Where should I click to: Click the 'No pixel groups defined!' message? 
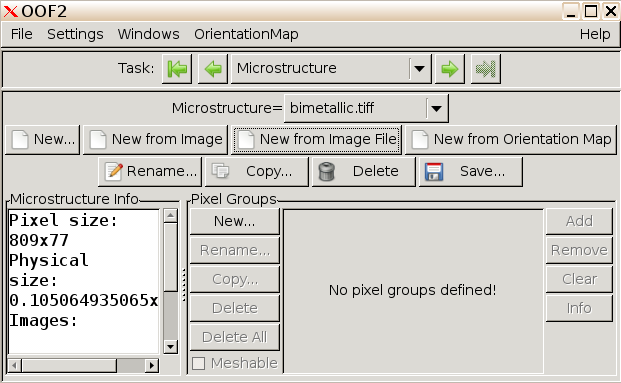(x=413, y=290)
